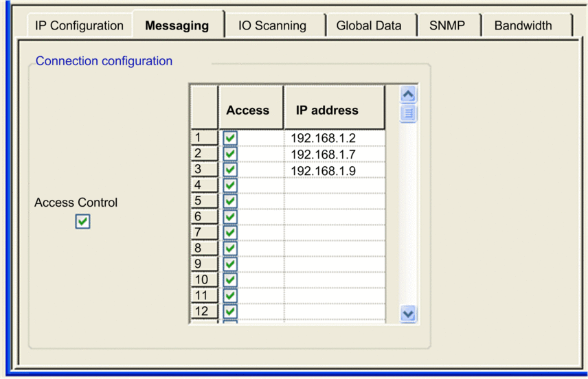Toggle Access checkbox in row 12
The width and height of the screenshot is (588, 379).
tap(230, 312)
